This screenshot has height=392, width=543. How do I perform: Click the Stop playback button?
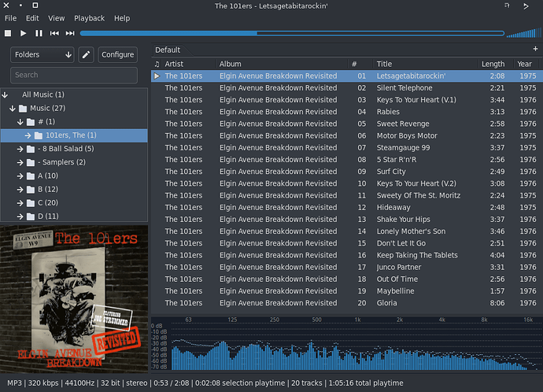pyautogui.click(x=8, y=33)
